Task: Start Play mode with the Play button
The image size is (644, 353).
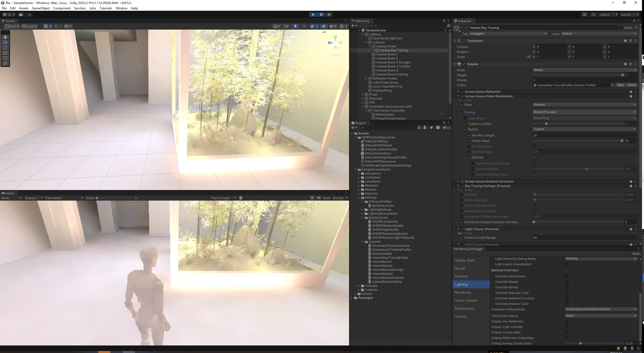Action: tap(313, 15)
